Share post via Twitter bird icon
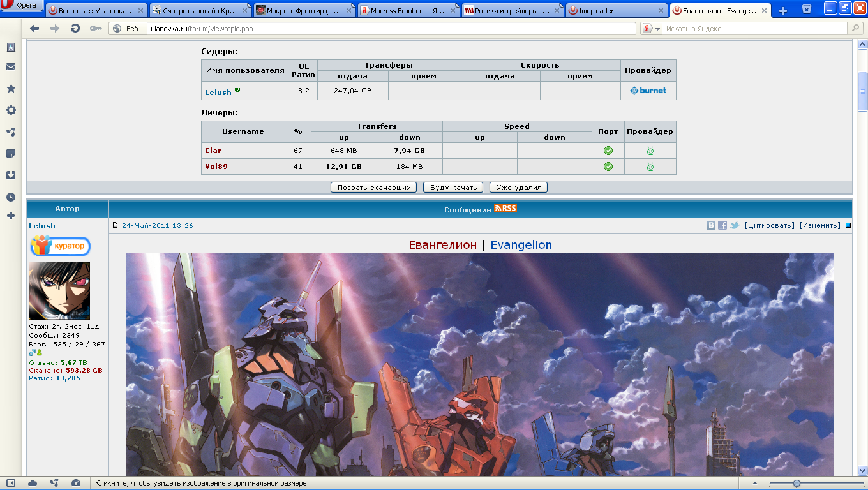 [x=734, y=225]
